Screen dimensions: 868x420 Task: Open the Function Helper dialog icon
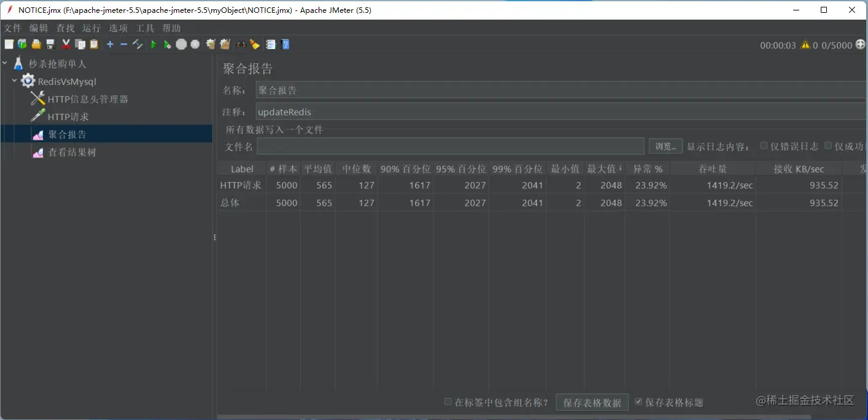[270, 44]
